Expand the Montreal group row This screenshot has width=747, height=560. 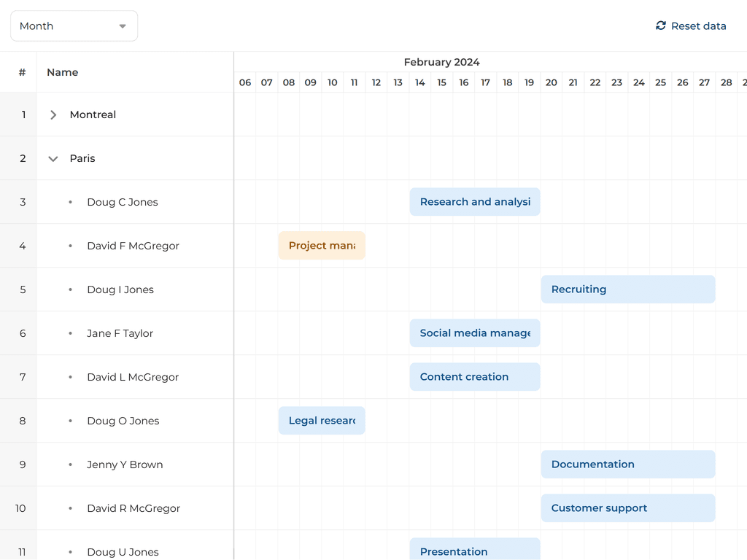coord(53,114)
